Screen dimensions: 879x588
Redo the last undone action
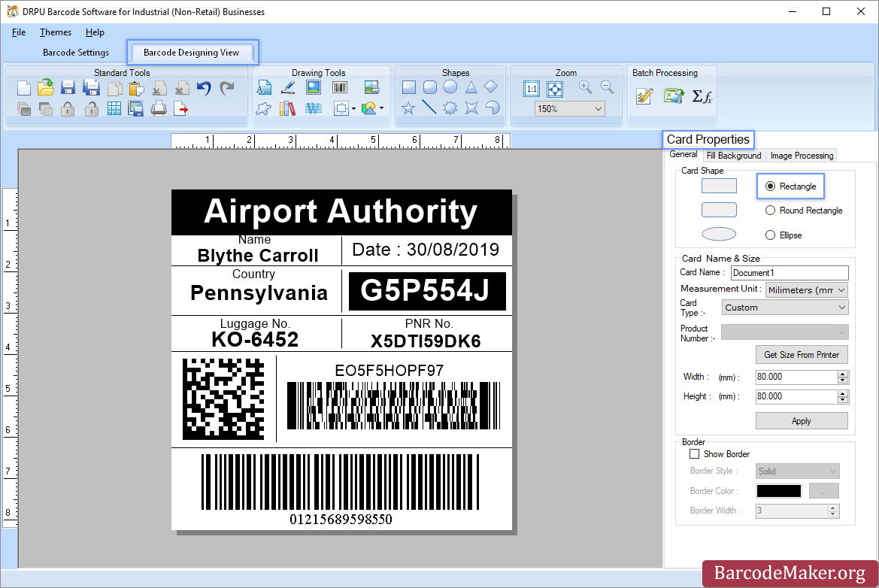coord(227,88)
